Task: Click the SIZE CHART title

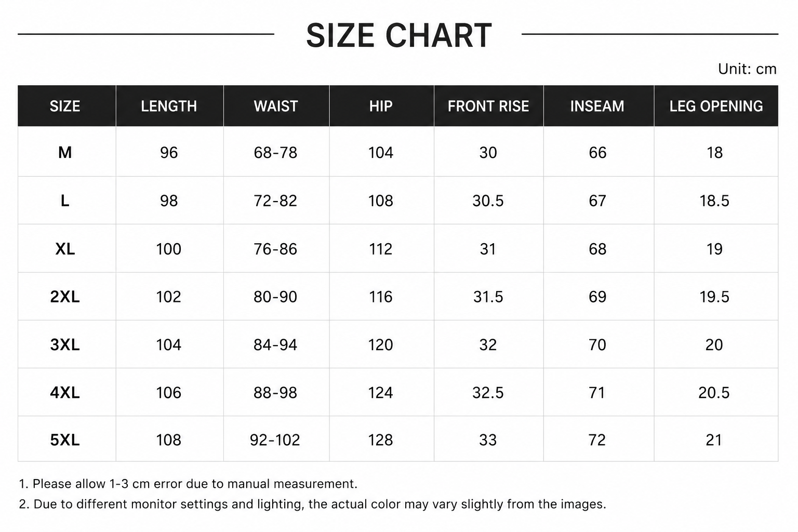Action: pyautogui.click(x=398, y=35)
